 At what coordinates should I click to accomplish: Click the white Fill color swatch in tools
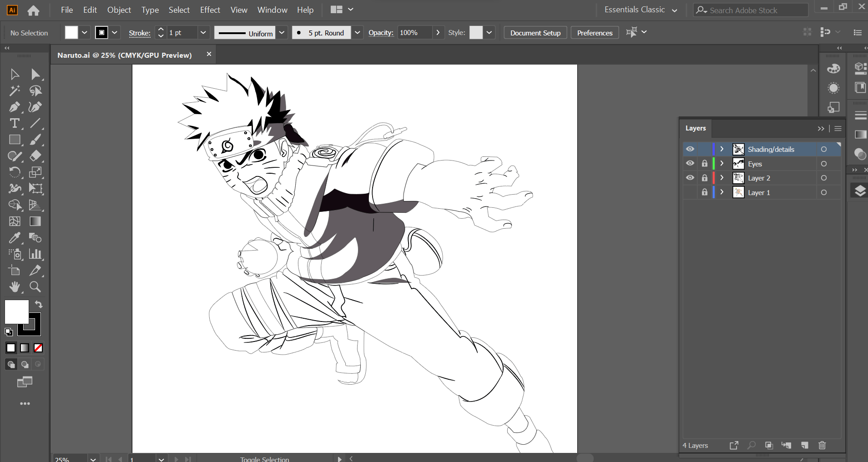17,311
